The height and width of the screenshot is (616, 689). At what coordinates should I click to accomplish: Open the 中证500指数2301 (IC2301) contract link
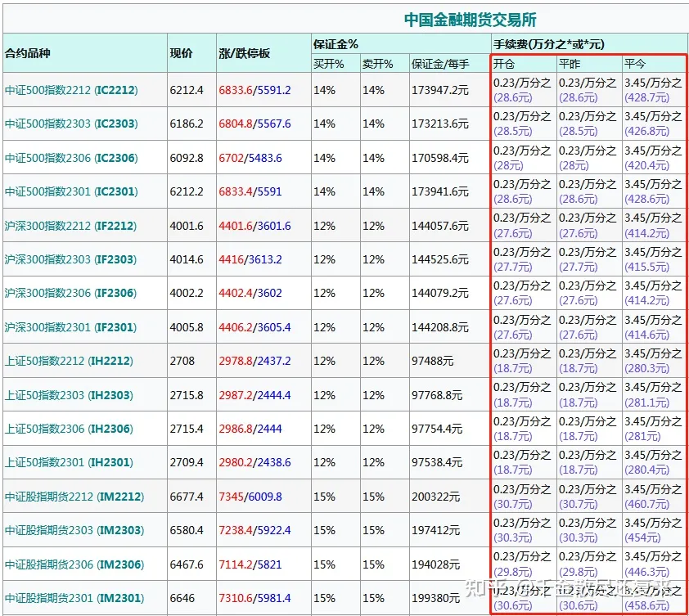(71, 191)
